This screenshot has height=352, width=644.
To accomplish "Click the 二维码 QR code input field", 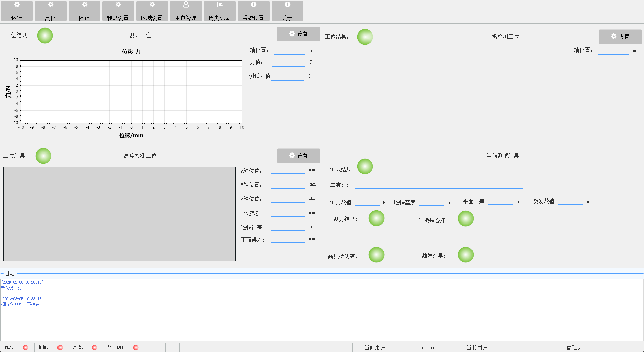I will point(438,185).
